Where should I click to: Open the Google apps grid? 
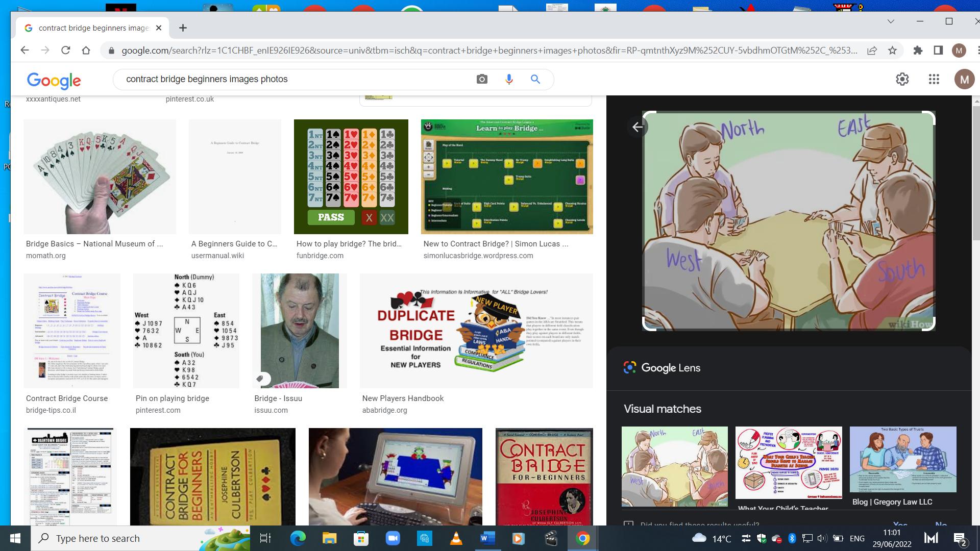(934, 79)
